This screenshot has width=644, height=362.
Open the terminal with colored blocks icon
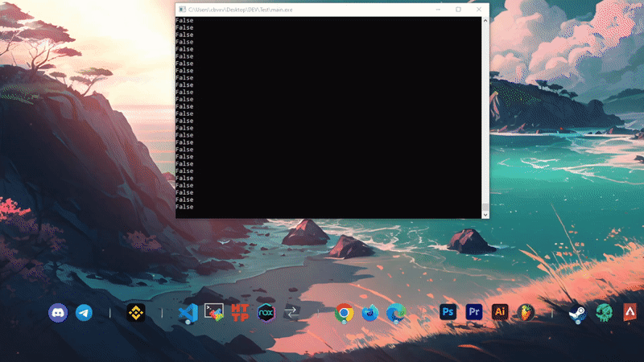[214, 312]
